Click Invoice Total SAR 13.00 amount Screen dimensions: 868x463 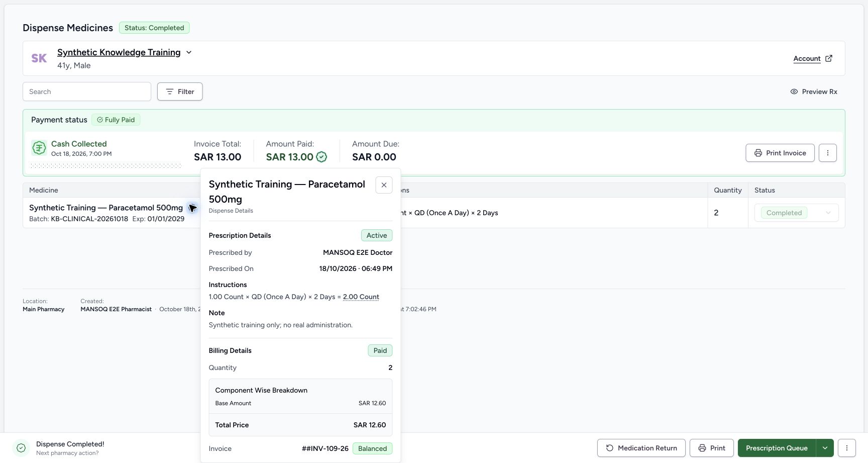tap(218, 157)
